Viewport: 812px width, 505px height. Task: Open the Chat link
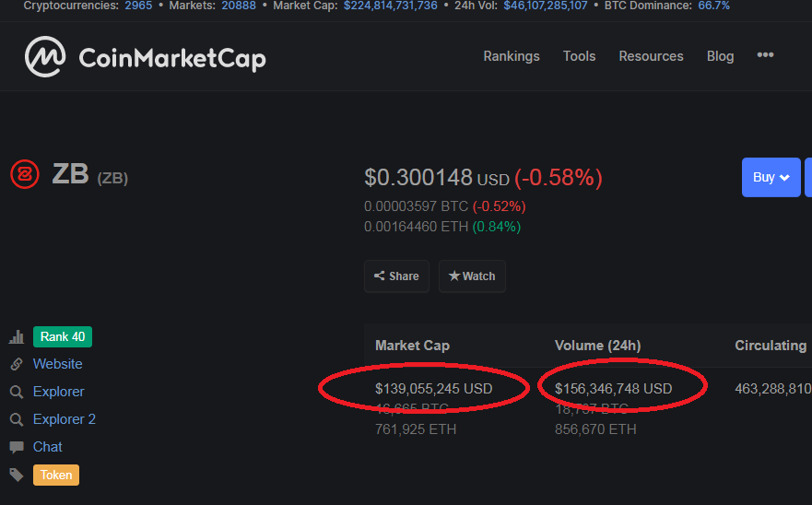tap(48, 447)
